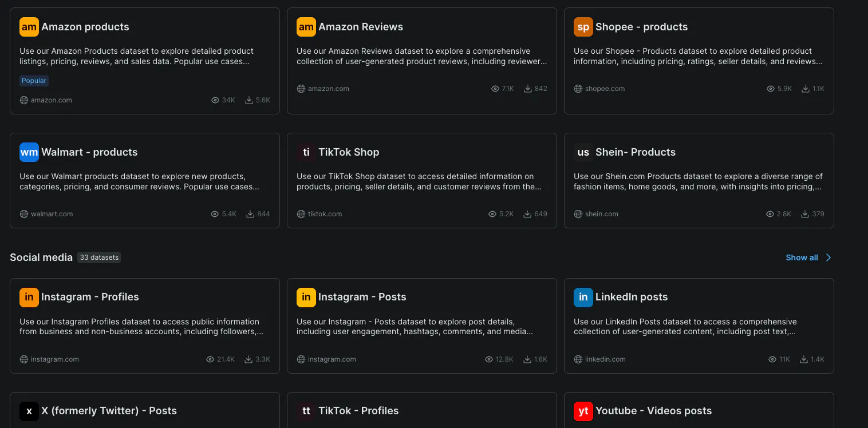This screenshot has width=868, height=428.
Task: Click the instagram.com text on Instagram - Posts card
Action: (x=332, y=359)
